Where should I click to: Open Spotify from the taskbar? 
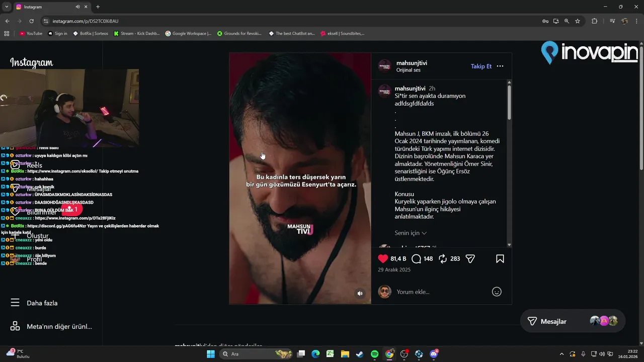tap(375, 354)
